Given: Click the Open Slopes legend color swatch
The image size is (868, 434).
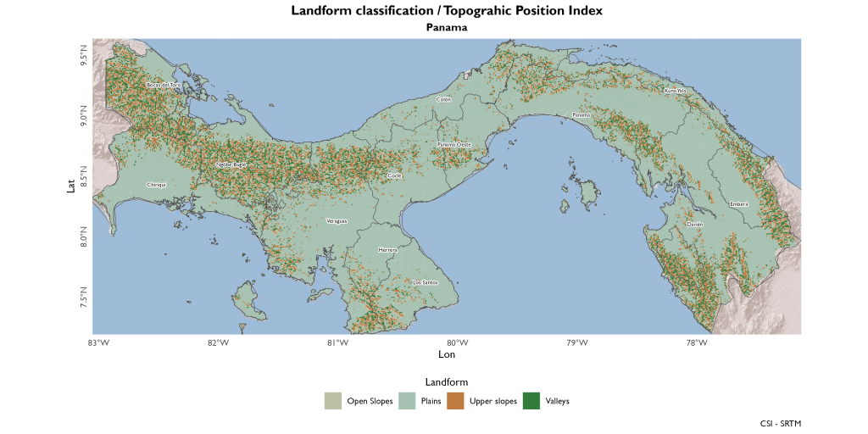Looking at the screenshot, I should tap(332, 401).
